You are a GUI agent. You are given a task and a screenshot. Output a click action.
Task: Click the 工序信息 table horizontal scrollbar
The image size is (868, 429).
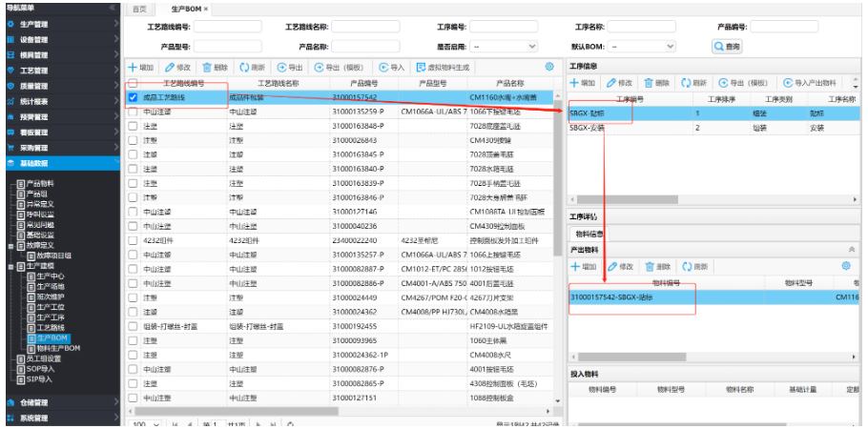point(628,199)
